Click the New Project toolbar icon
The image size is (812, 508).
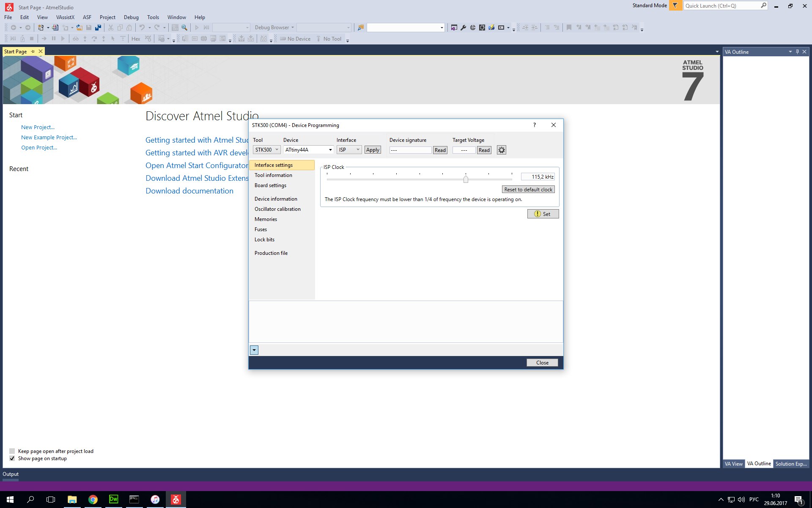(x=41, y=28)
